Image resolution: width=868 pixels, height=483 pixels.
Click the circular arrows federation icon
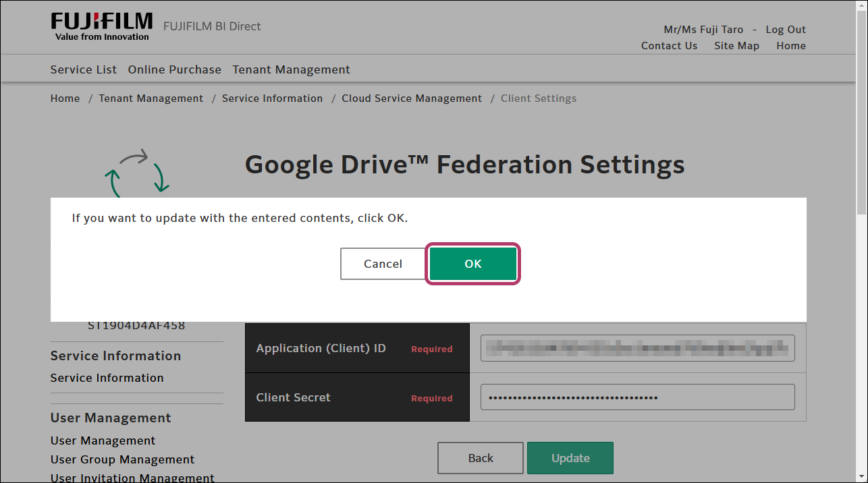coord(137,173)
